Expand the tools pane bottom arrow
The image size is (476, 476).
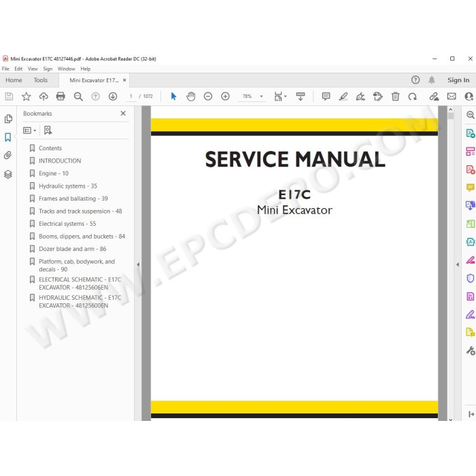tap(471, 414)
